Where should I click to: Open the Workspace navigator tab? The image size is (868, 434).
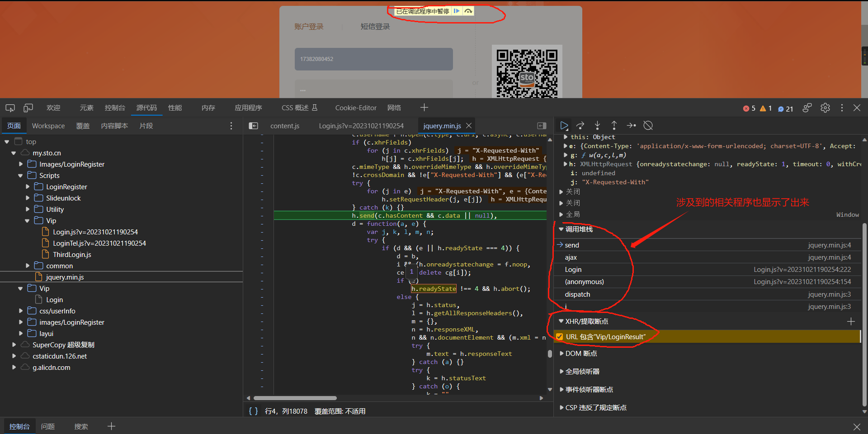pyautogui.click(x=48, y=126)
